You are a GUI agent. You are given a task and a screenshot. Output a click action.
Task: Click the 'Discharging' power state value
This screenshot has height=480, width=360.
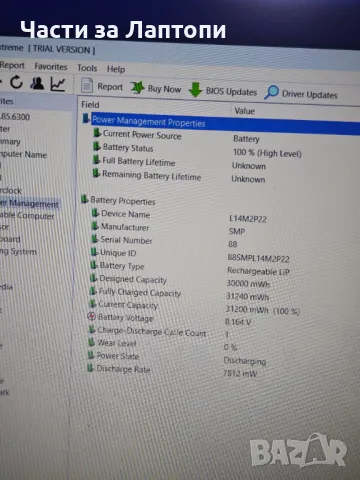click(245, 361)
